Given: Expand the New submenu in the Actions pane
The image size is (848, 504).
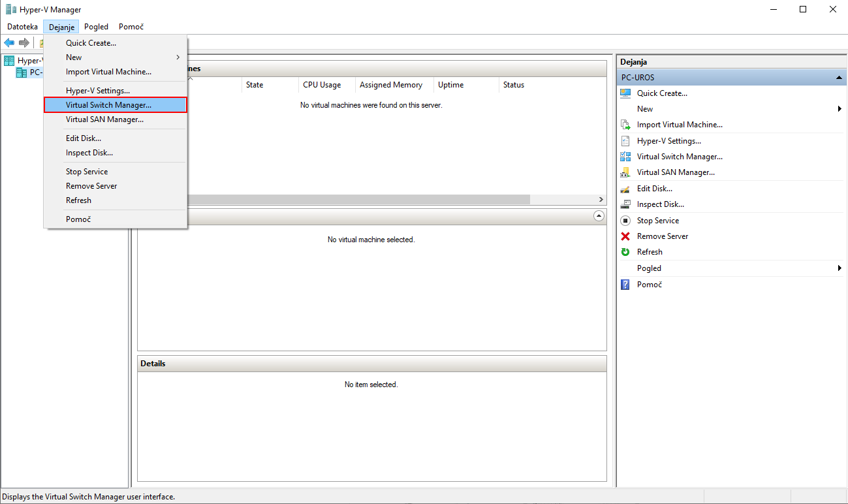Looking at the screenshot, I should pos(840,109).
